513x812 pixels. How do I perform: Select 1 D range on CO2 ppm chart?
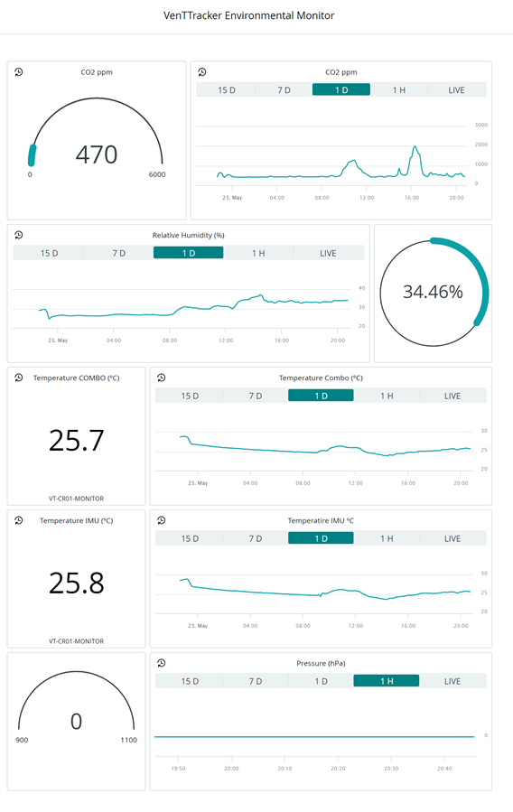coord(341,89)
